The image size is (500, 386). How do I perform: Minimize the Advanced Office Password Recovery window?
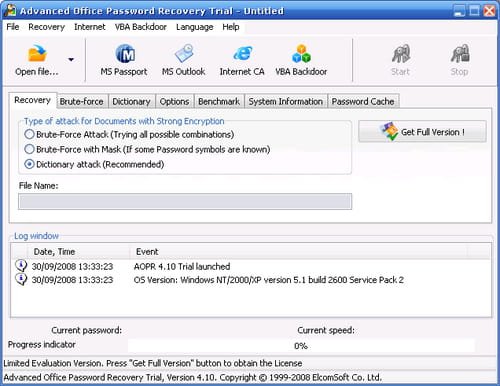point(459,11)
